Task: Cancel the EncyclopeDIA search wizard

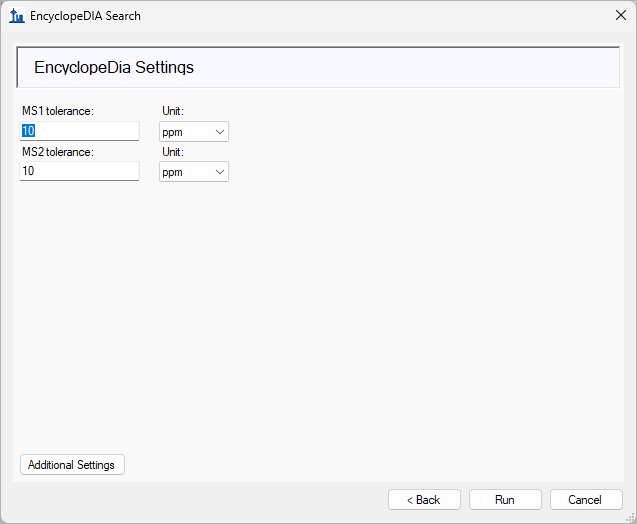Action: (x=586, y=500)
